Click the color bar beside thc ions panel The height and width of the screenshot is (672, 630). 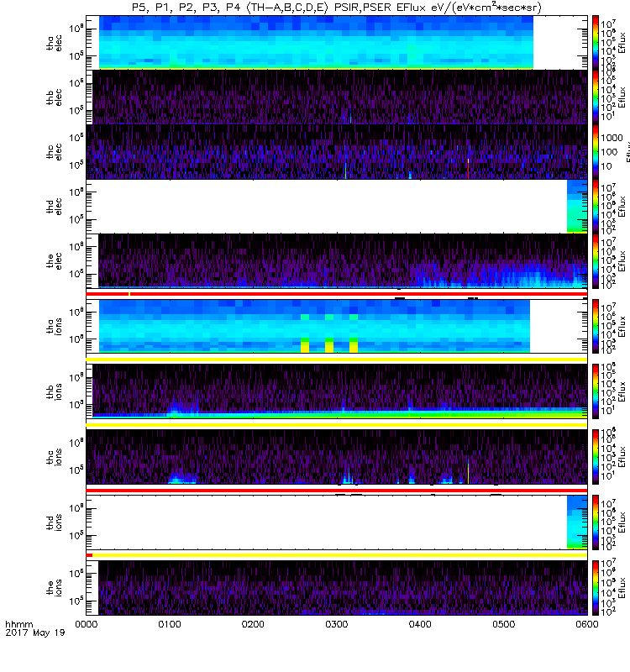click(596, 457)
